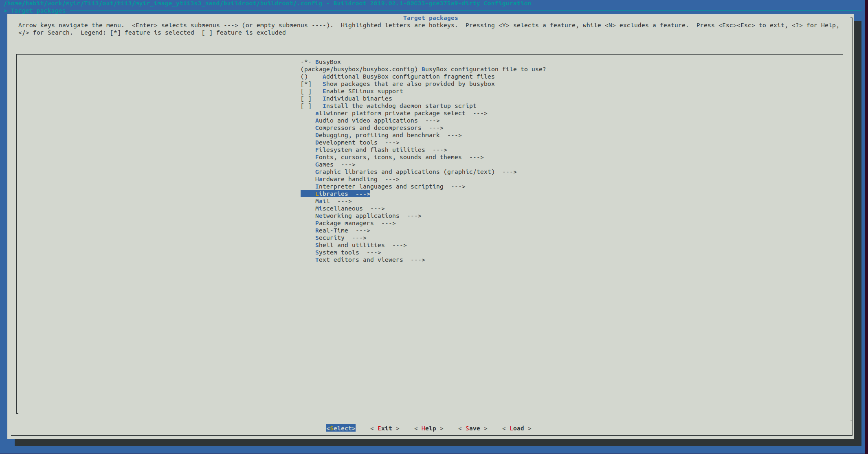Open the System tools submenu
Screen dimensions: 868x454
coord(348,252)
